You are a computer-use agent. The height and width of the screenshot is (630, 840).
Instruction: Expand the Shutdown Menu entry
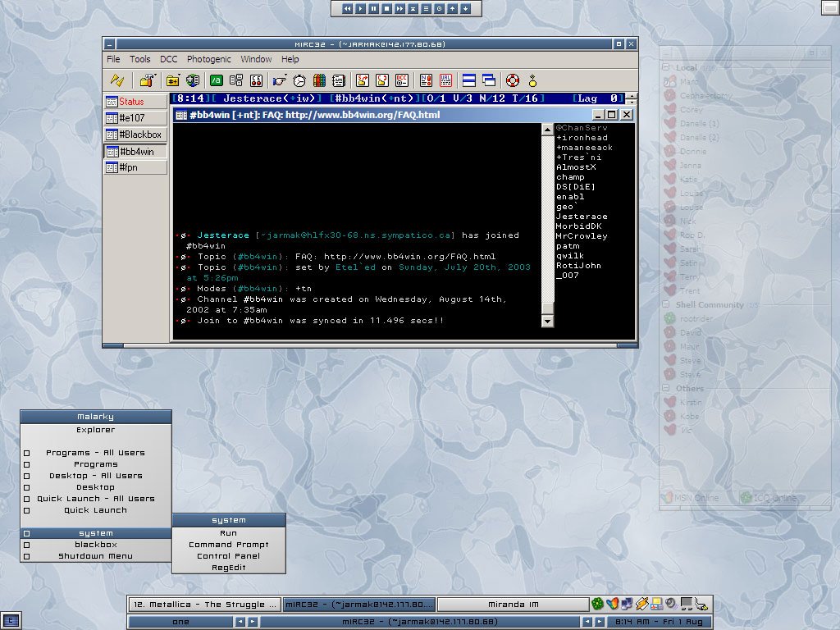coord(96,556)
